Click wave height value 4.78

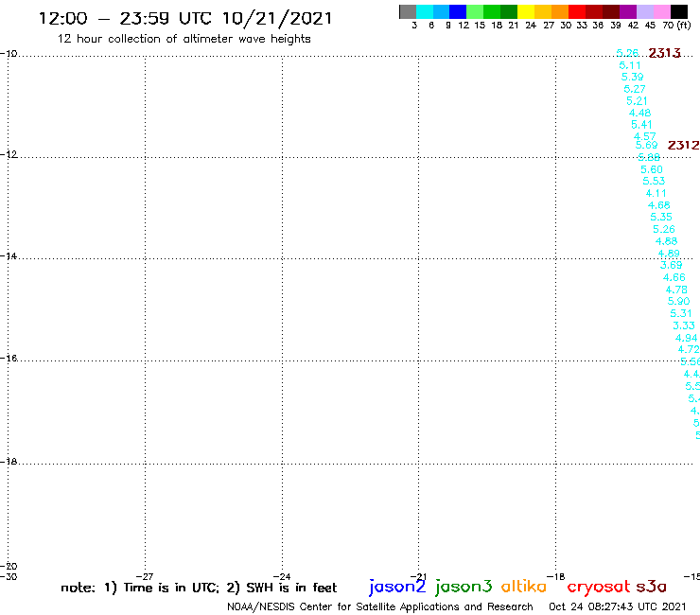[676, 290]
